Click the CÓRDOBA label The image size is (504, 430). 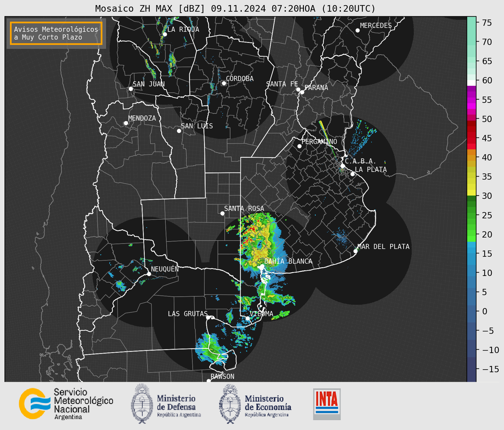(x=240, y=78)
